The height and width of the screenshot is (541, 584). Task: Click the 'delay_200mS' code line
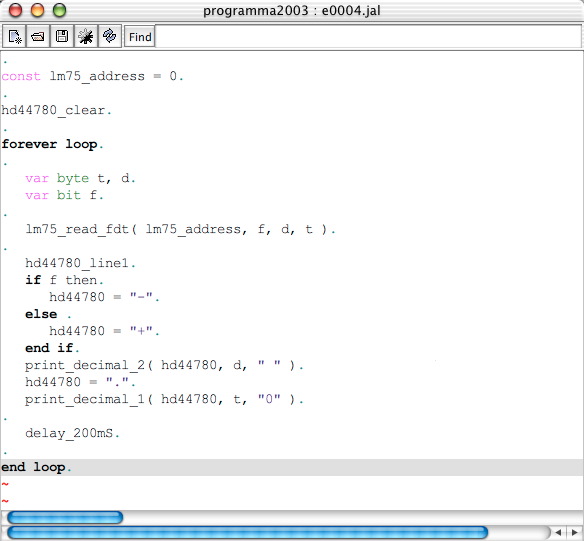tap(72, 433)
